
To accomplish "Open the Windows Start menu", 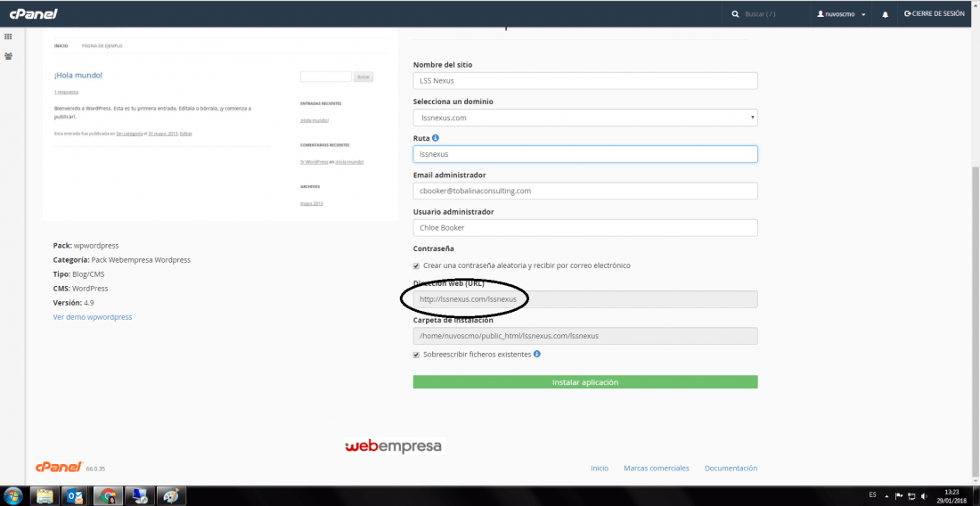I will pos(12,496).
